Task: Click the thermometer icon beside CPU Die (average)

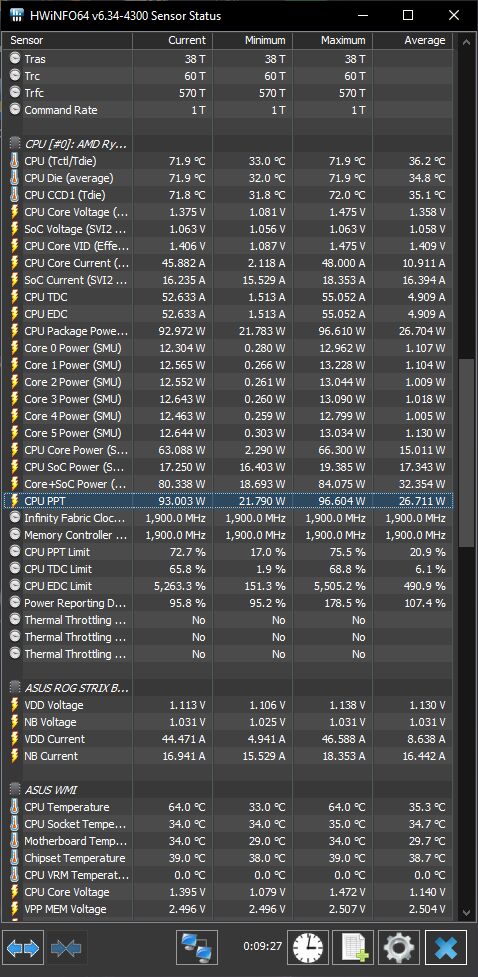Action: click(15, 178)
